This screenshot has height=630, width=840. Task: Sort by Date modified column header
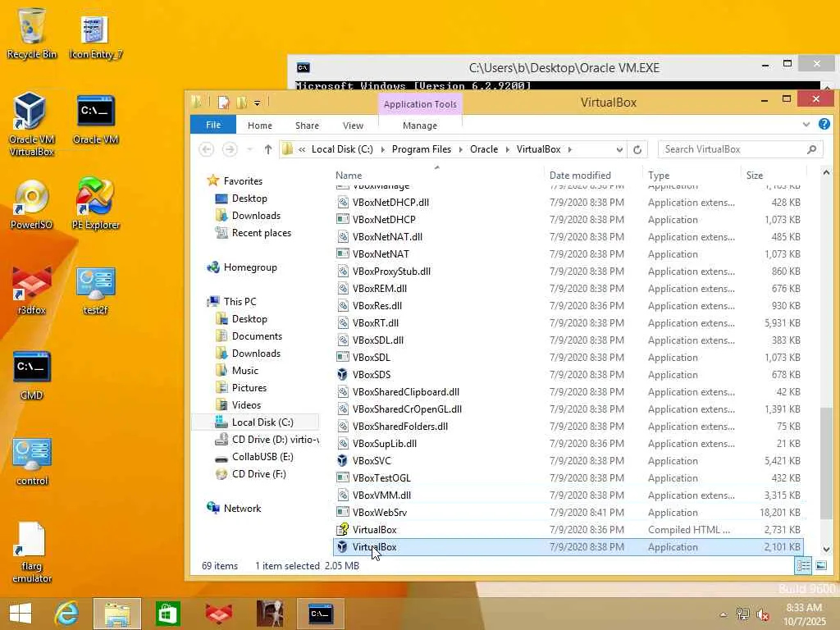[x=580, y=176]
